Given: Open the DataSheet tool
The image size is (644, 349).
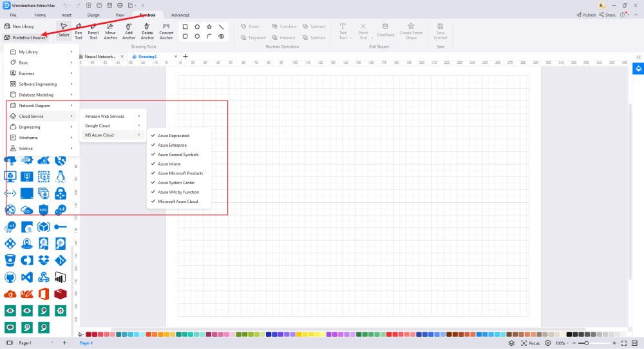Looking at the screenshot, I should tap(385, 30).
